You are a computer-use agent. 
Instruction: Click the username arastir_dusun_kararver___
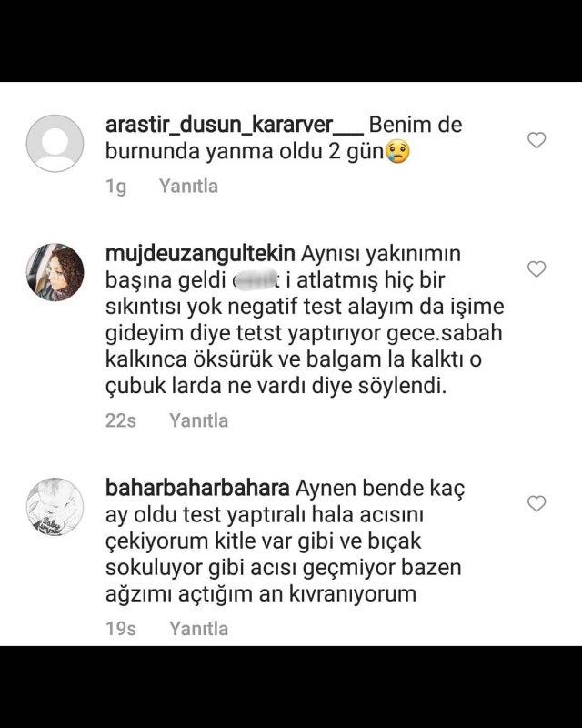tap(235, 125)
